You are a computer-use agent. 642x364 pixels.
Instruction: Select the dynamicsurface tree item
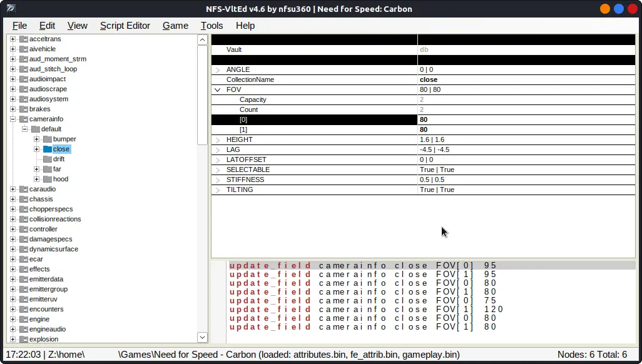[x=54, y=249]
